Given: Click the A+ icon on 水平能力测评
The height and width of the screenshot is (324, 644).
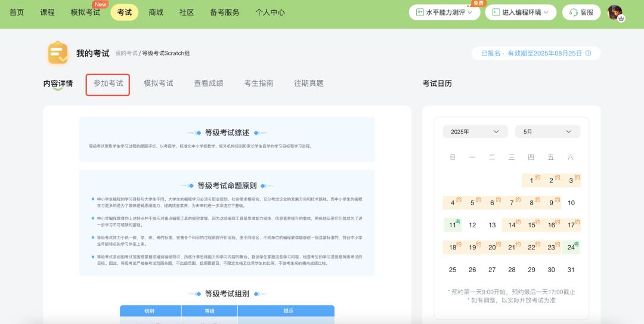Looking at the screenshot, I should point(420,13).
